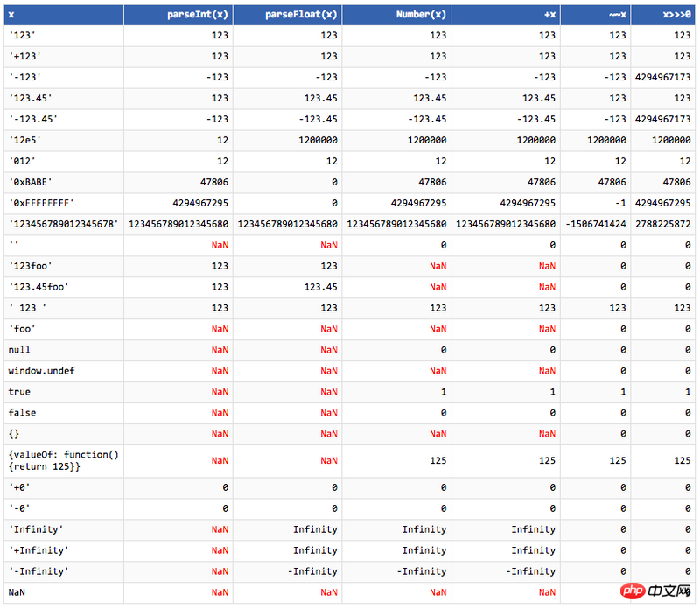
Task: Select the false row label
Action: (23, 413)
